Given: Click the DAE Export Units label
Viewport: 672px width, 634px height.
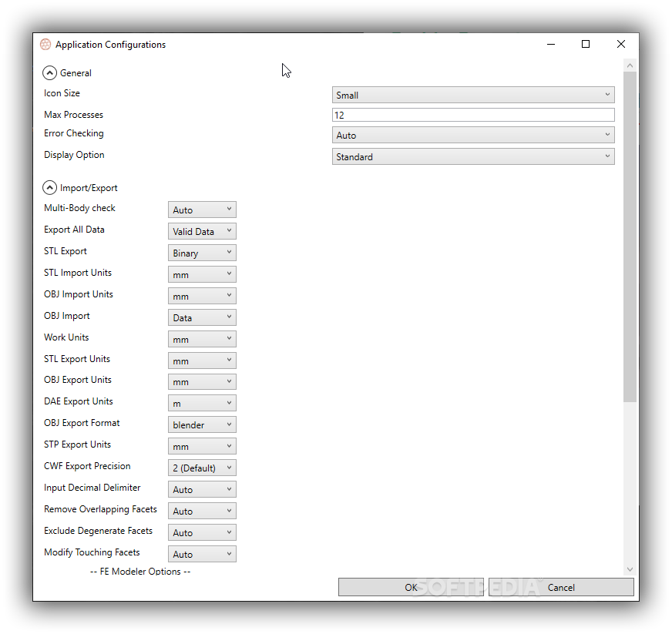Looking at the screenshot, I should 79,401.
